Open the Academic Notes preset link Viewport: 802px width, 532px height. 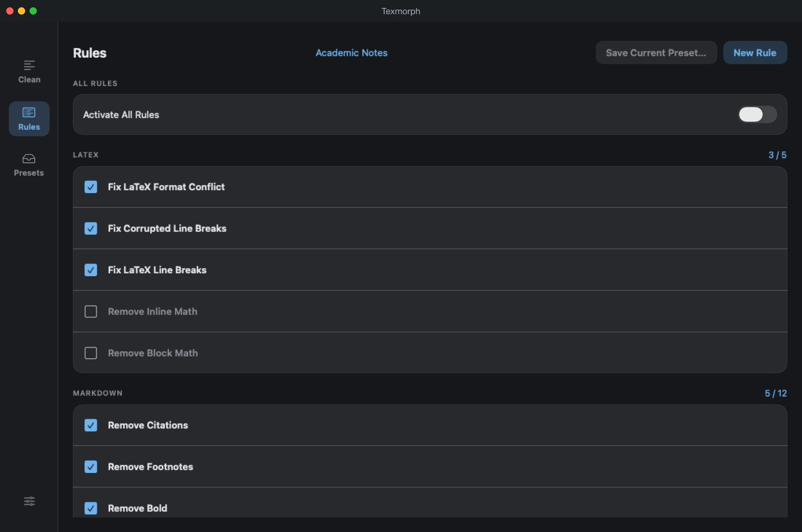(351, 53)
